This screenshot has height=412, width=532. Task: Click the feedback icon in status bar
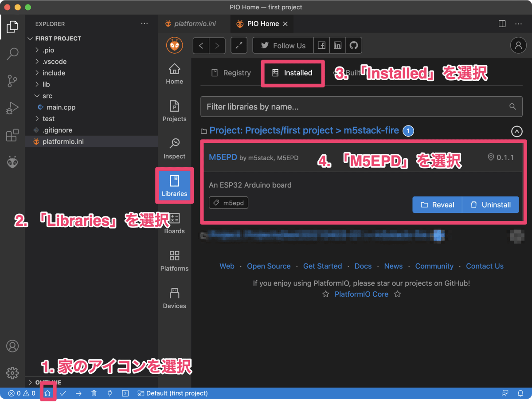[x=505, y=393]
